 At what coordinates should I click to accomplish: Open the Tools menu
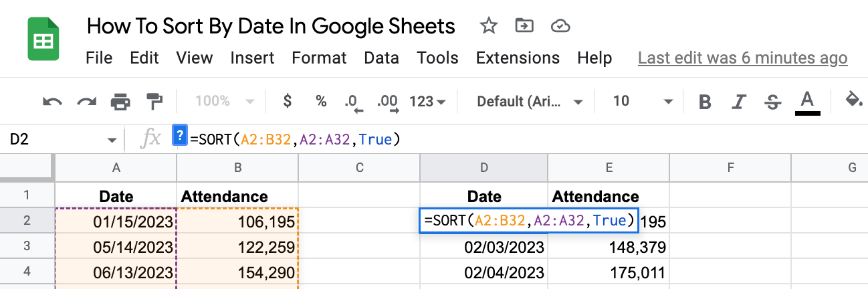coord(437,58)
